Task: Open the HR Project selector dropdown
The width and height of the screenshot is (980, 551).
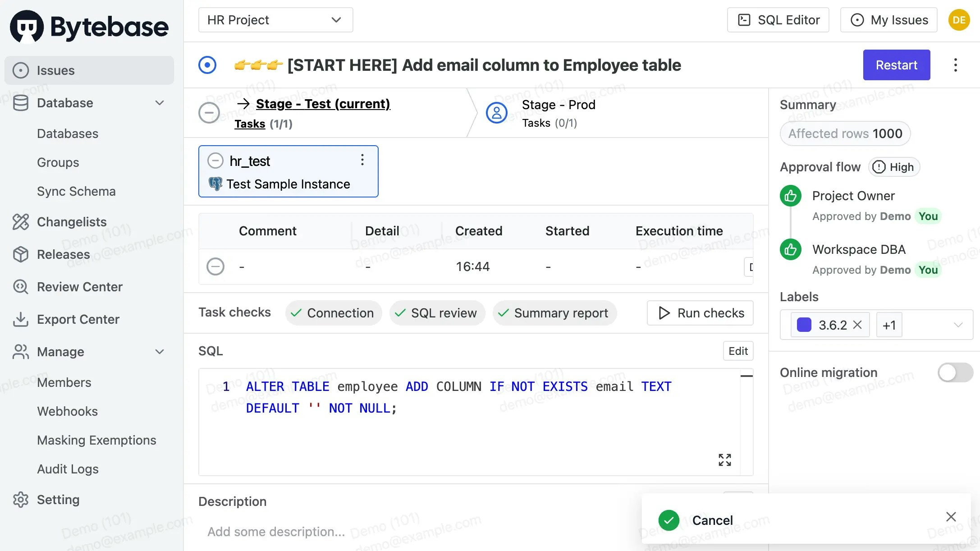Action: point(275,20)
